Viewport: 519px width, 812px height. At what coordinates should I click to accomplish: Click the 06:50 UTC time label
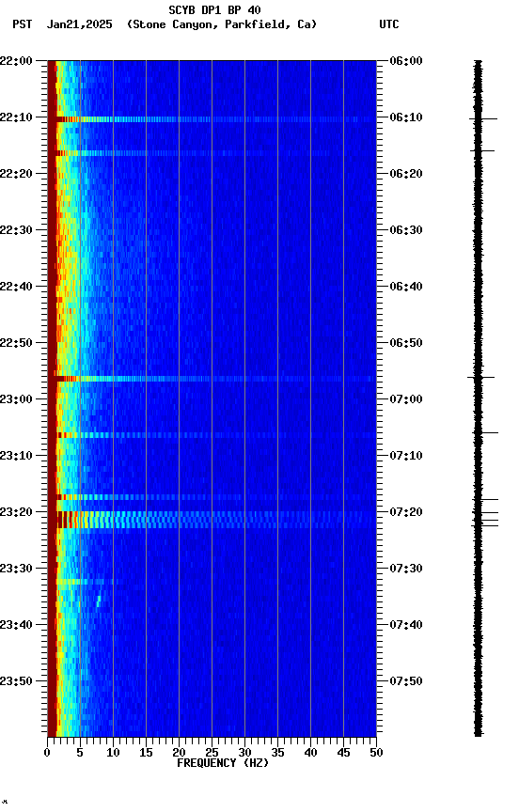tap(405, 343)
